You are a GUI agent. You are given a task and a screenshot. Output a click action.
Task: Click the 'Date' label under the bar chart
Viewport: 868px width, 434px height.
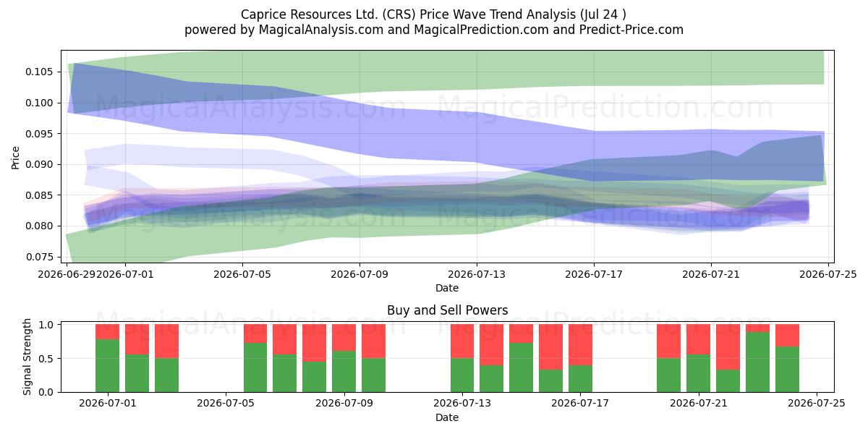click(447, 417)
